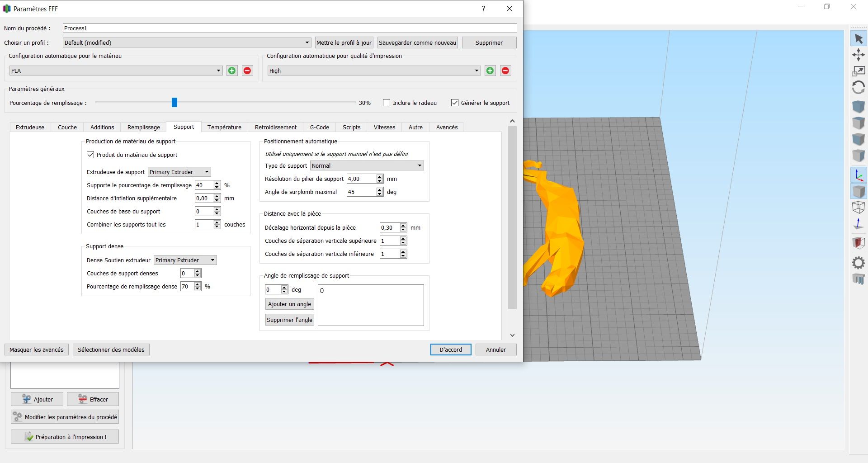Switch to default isometric cube view
The image size is (868, 463).
click(859, 107)
